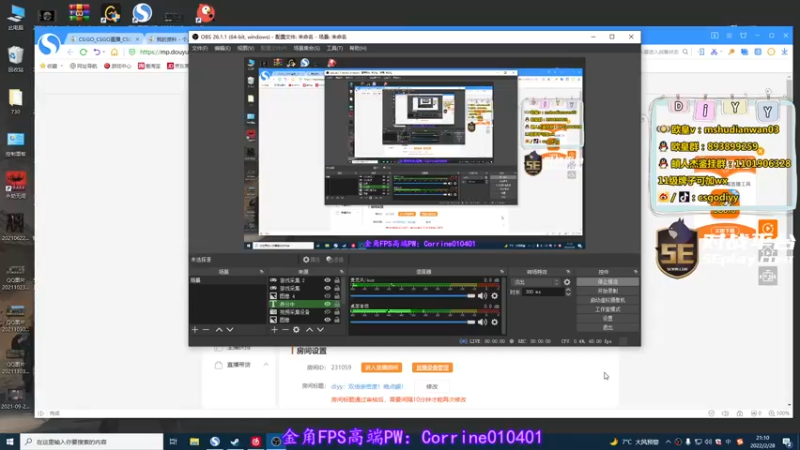Open the 文件(F) menu in OBS
Viewport: 800px width, 450px height.
[x=199, y=48]
